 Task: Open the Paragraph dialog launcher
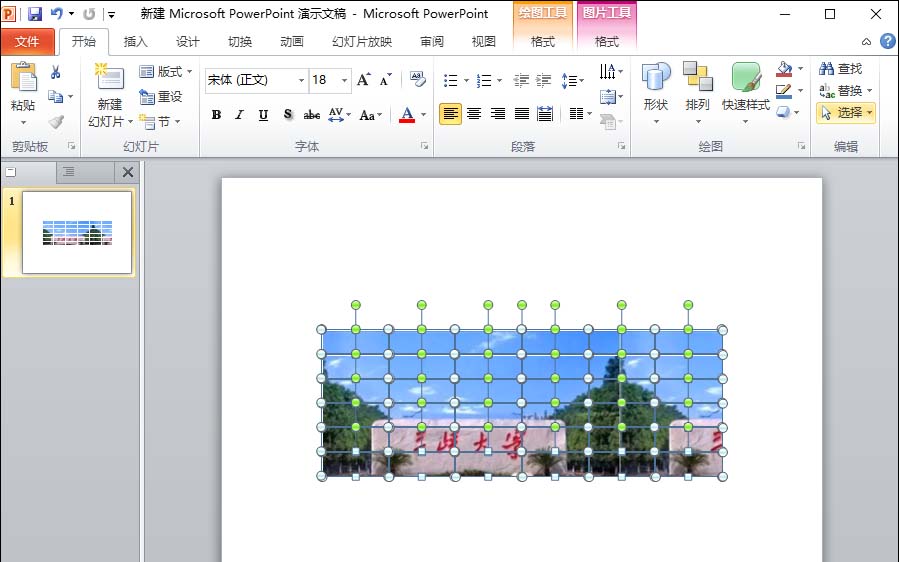point(621,146)
